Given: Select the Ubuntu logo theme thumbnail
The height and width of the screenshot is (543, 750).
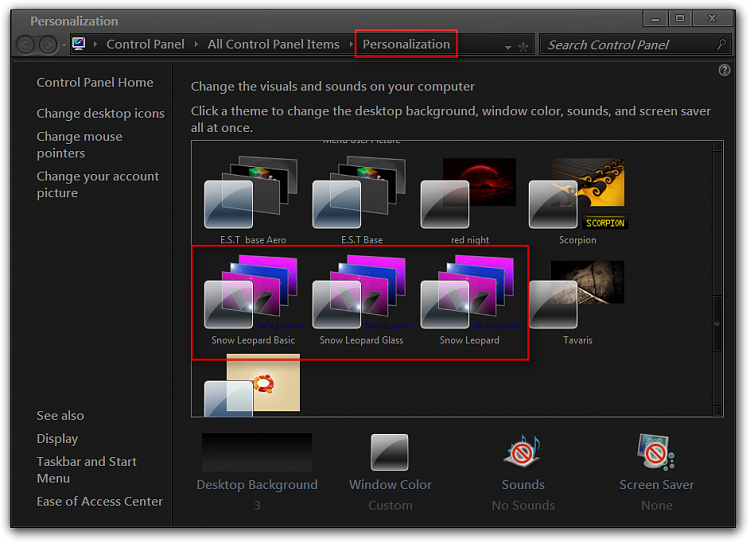Looking at the screenshot, I should [252, 385].
